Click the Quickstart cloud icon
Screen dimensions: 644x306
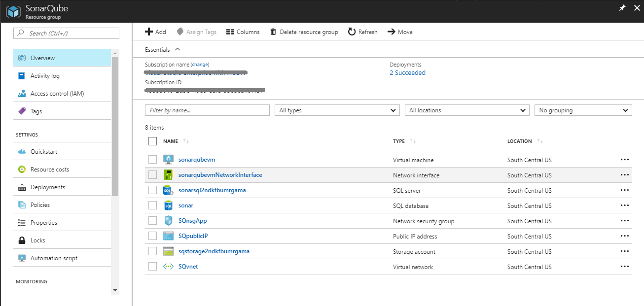22,152
